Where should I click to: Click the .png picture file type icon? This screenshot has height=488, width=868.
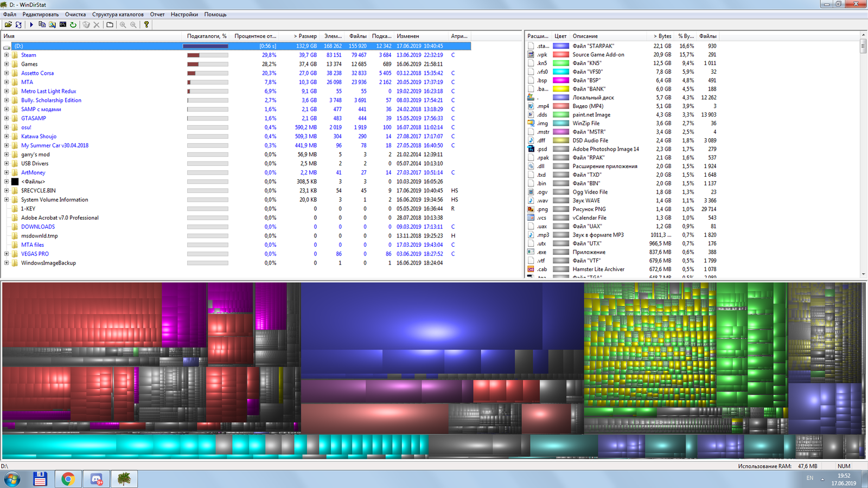click(531, 209)
